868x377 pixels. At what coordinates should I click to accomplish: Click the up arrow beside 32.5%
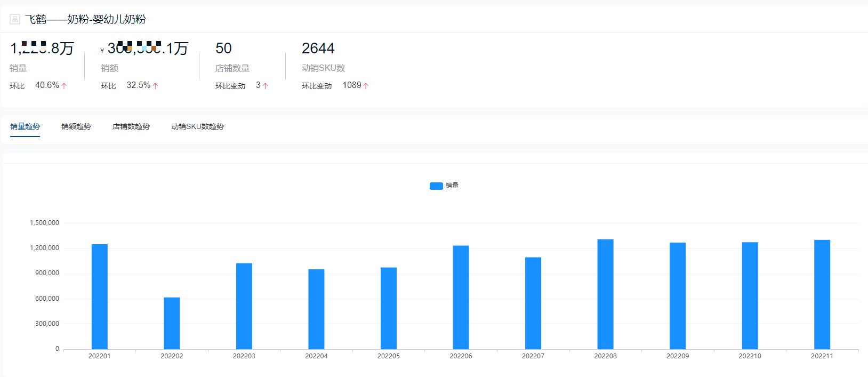(x=155, y=86)
